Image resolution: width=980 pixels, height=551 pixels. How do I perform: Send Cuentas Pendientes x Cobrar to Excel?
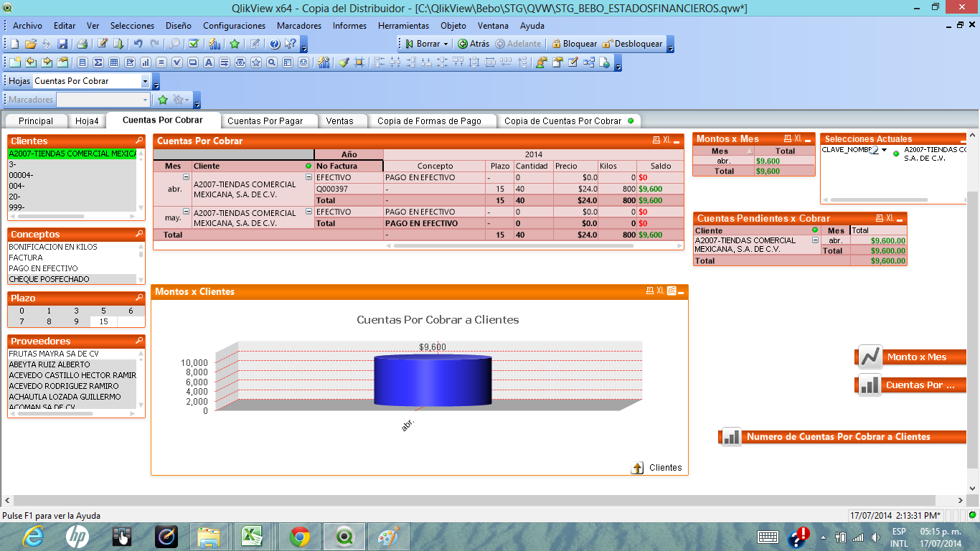[890, 218]
